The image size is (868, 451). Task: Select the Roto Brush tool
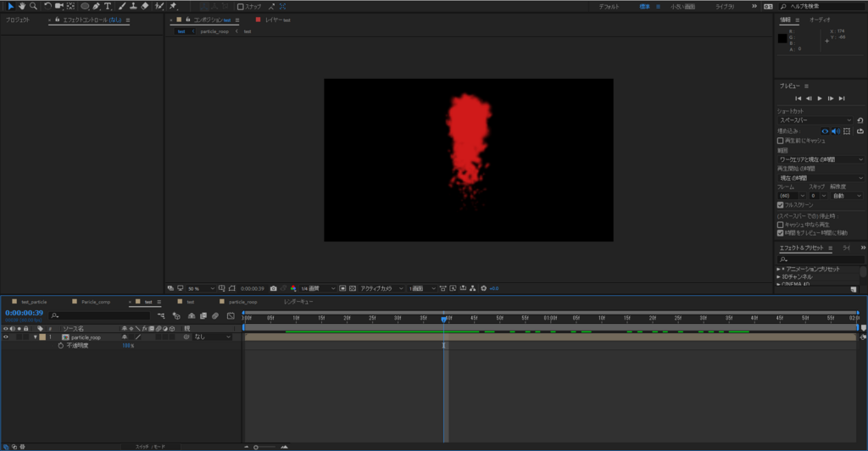[159, 6]
